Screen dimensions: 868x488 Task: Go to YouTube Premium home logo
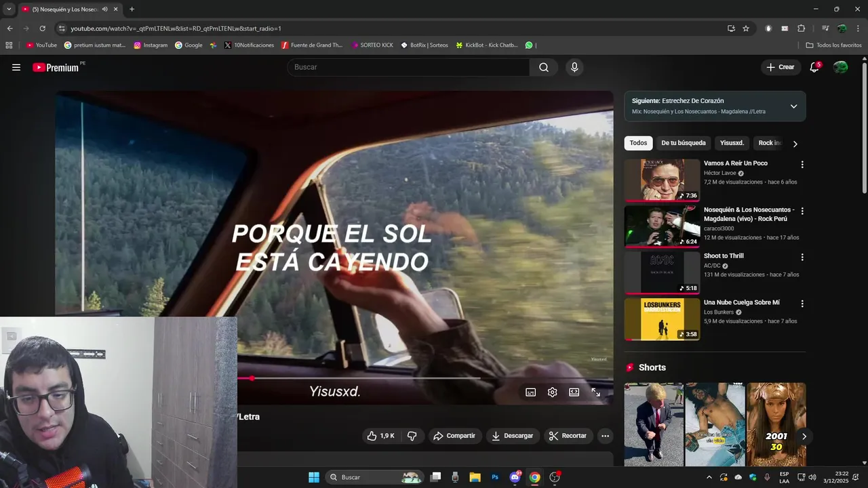tap(56, 67)
